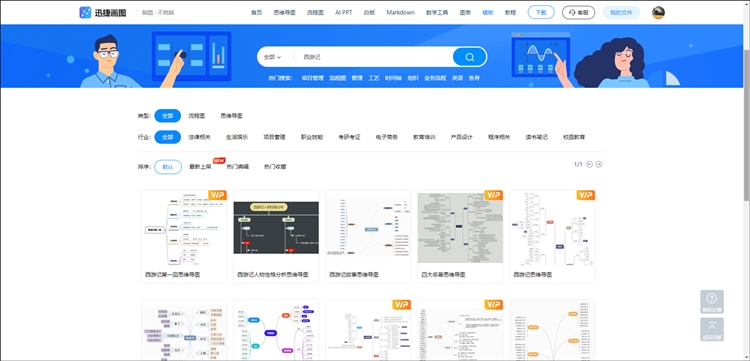
Task: Click the help feedback question mark button
Action: pyautogui.click(x=712, y=302)
